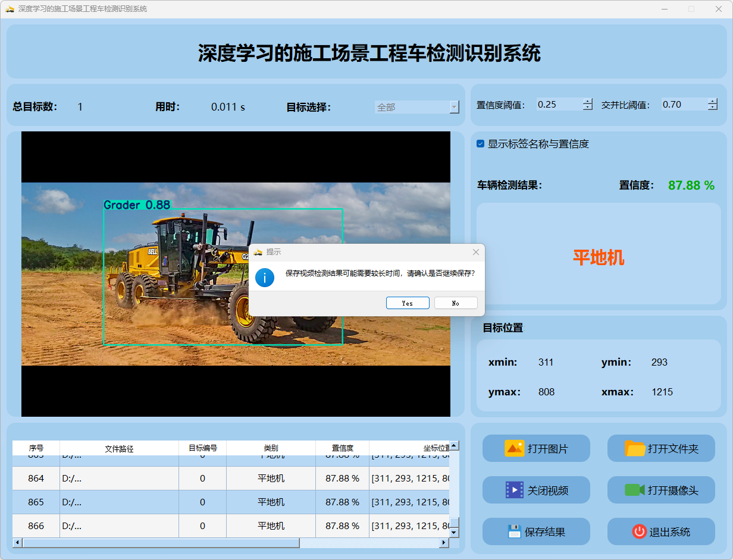
Task: Click the app icon in main title bar
Action: [x=10, y=9]
